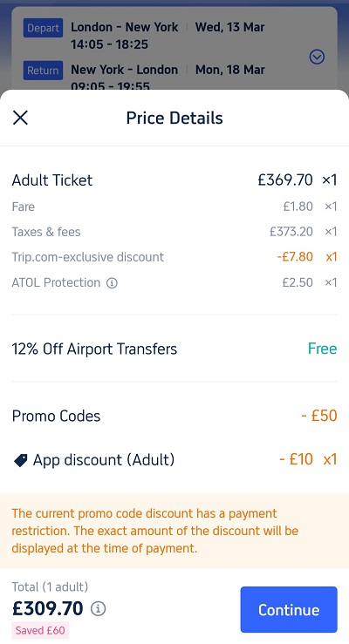This screenshot has width=349, height=644.
Task: Tap the App discount tag icon
Action: point(21,460)
